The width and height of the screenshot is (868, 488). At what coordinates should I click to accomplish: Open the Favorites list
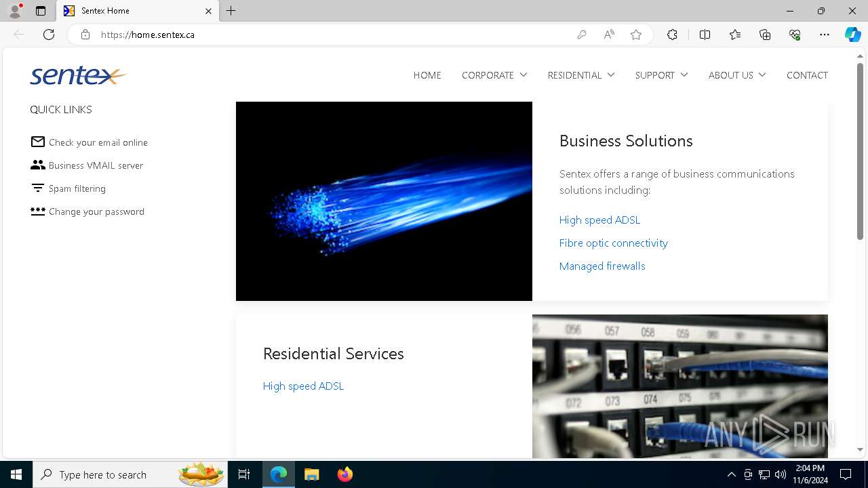click(x=735, y=35)
